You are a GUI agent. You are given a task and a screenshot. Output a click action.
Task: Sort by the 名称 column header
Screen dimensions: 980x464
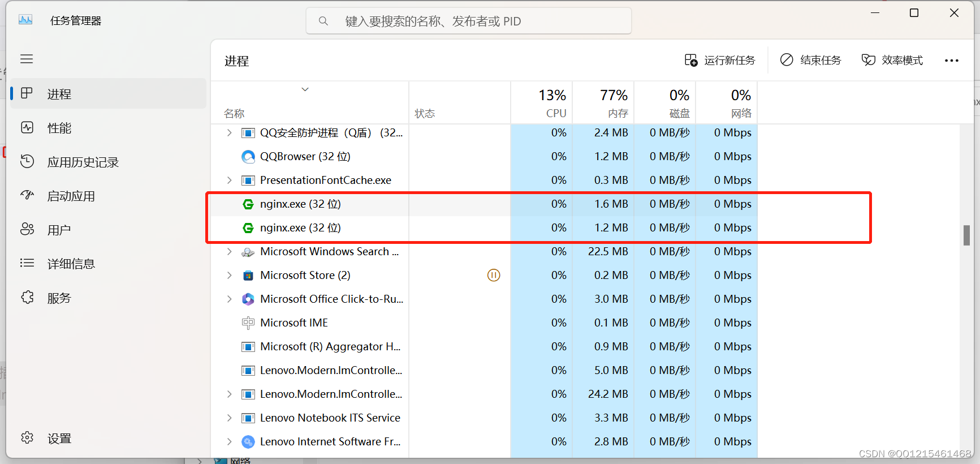tap(310, 102)
